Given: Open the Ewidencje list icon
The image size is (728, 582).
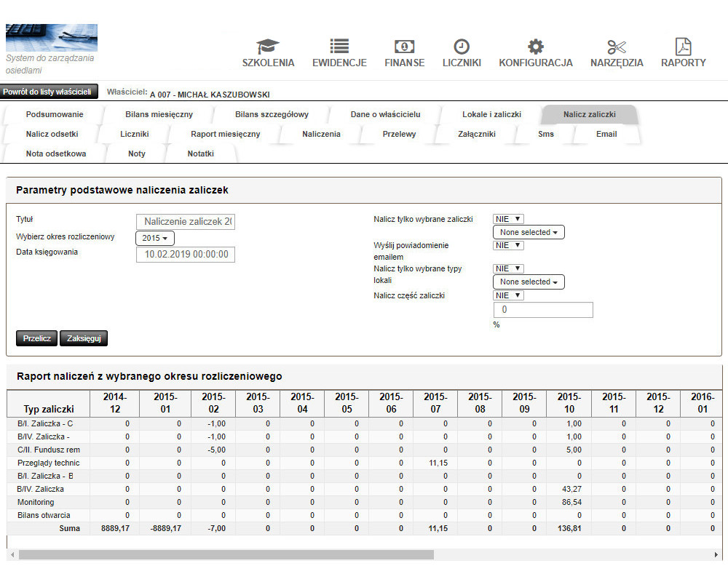Looking at the screenshot, I should 339,47.
